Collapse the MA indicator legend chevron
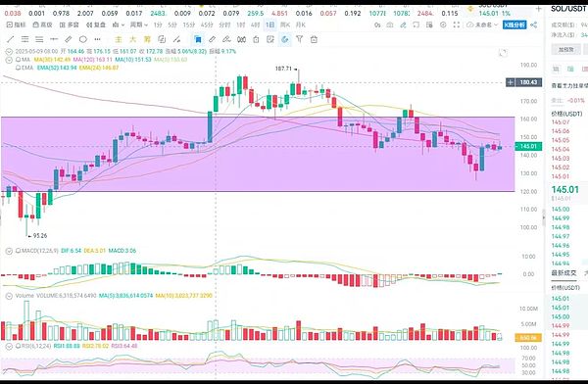This screenshot has width=588, height=384. point(9,60)
